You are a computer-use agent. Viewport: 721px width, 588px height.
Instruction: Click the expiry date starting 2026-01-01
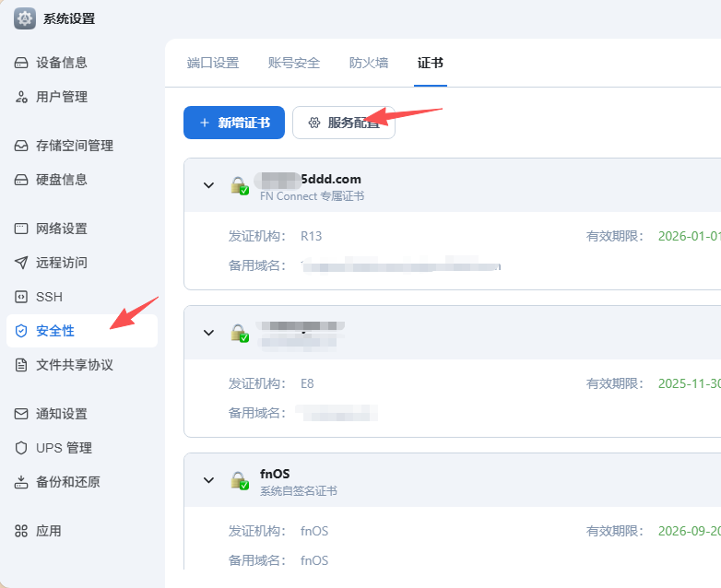pos(690,236)
